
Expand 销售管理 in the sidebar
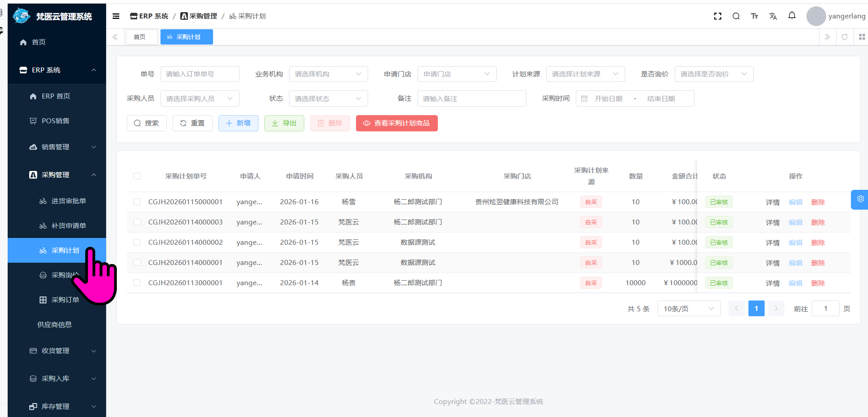tap(57, 147)
